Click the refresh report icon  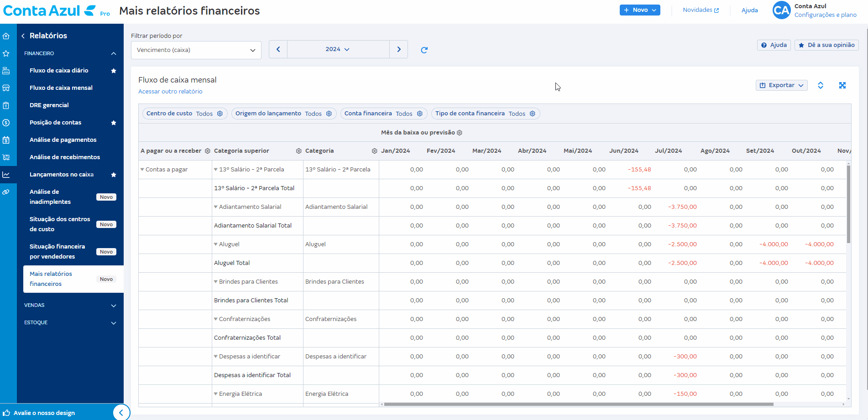(x=424, y=50)
